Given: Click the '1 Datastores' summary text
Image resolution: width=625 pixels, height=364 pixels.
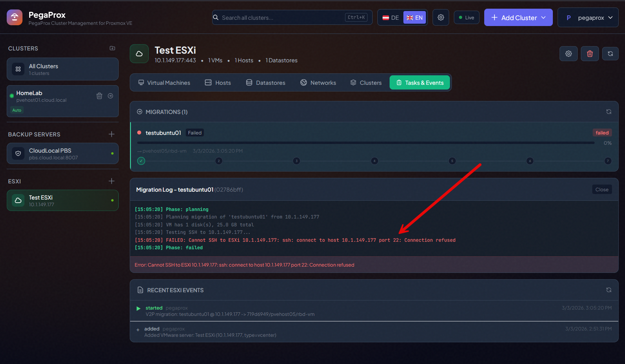Looking at the screenshot, I should coord(282,60).
